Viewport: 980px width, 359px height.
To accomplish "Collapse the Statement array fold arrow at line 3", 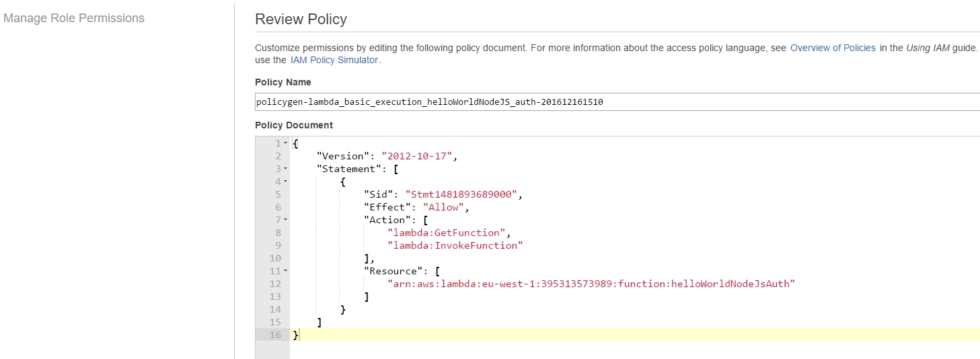I will point(285,169).
